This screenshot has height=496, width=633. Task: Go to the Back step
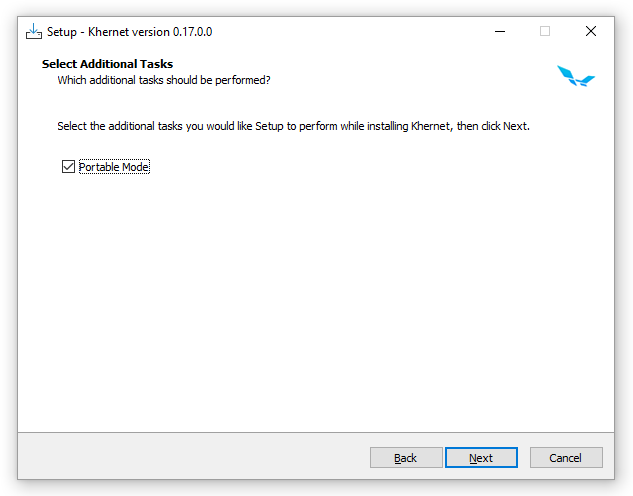click(x=405, y=458)
